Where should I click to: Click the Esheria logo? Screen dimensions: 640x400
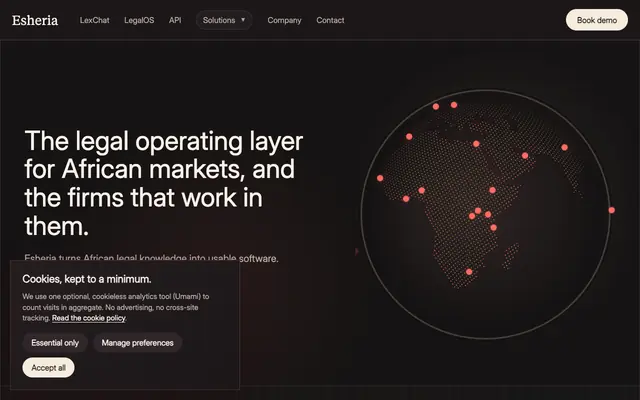click(x=35, y=20)
